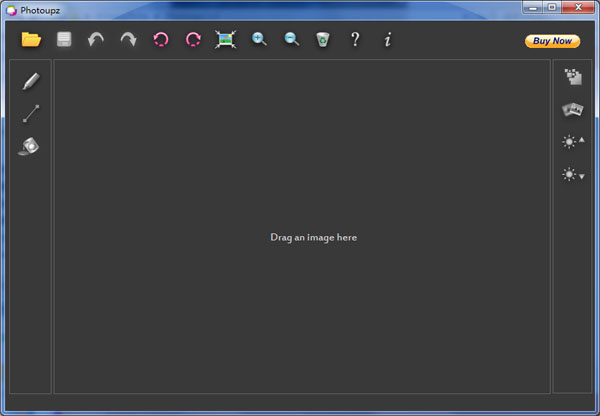
Task: Open an image with the folder icon
Action: click(31, 40)
